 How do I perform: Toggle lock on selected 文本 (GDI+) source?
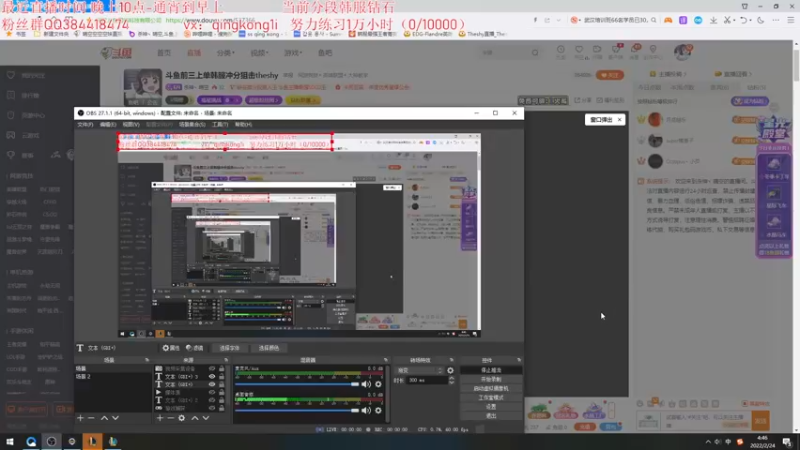tap(221, 384)
